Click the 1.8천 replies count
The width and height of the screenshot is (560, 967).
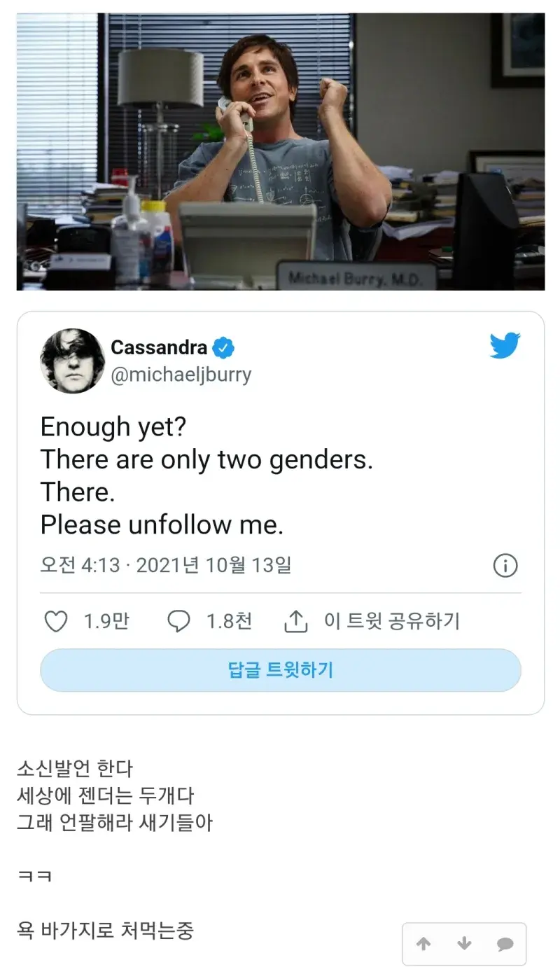click(x=229, y=621)
